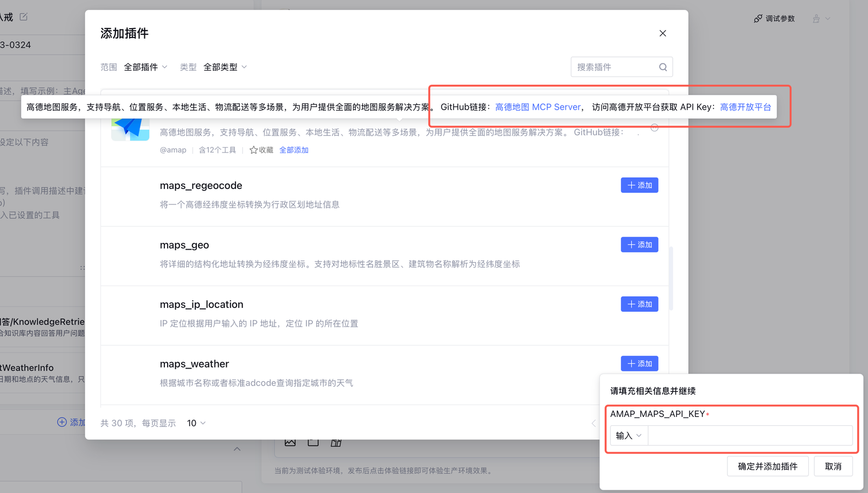Open the 范围 全部插件 dropdown
This screenshot has height=493, width=868.
[x=145, y=67]
